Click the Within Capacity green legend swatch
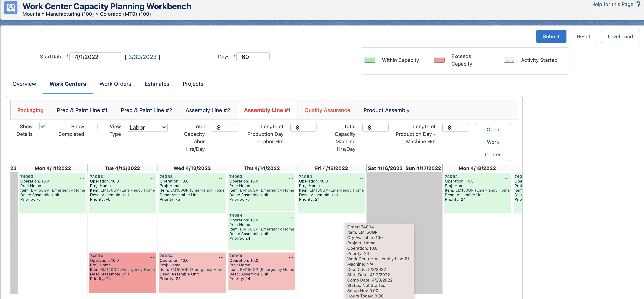 370,60
